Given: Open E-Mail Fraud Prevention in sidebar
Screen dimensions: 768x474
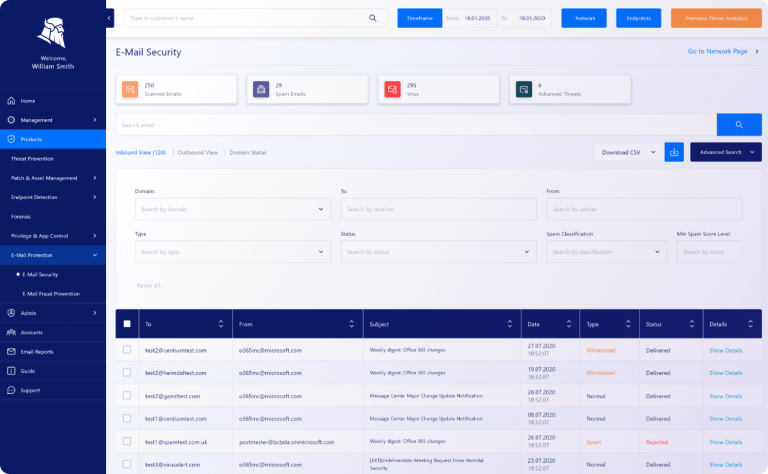Looking at the screenshot, I should click(51, 294).
